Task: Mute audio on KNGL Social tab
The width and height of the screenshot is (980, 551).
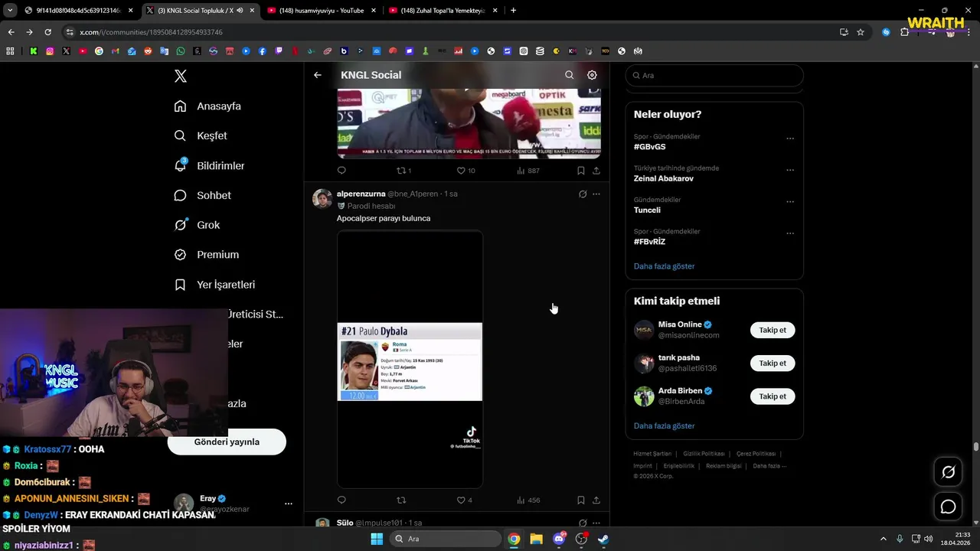Action: (x=240, y=11)
